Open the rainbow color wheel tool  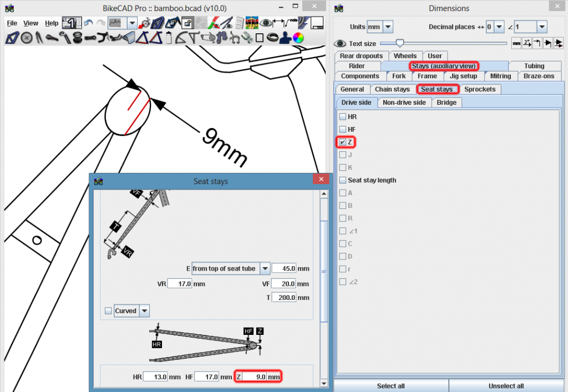pyautogui.click(x=298, y=37)
